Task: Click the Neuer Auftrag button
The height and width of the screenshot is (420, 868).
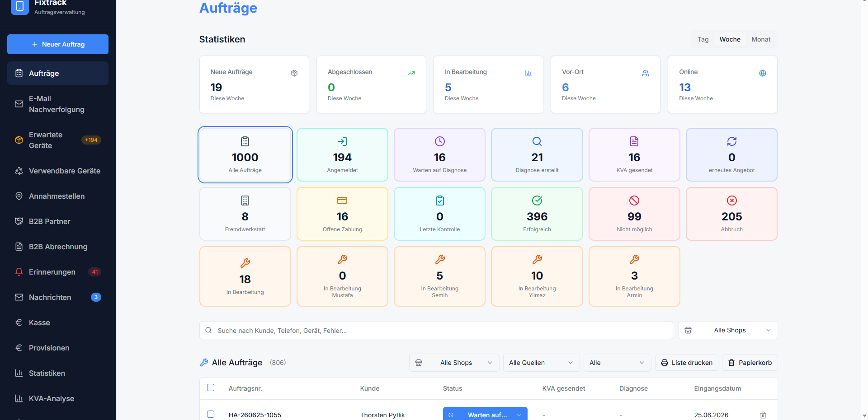Action: point(58,44)
